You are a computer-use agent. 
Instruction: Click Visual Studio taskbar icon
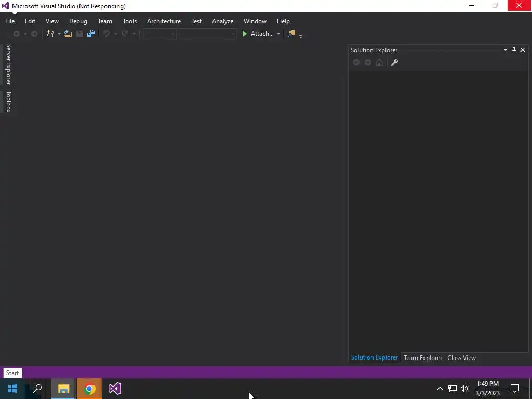click(x=115, y=389)
